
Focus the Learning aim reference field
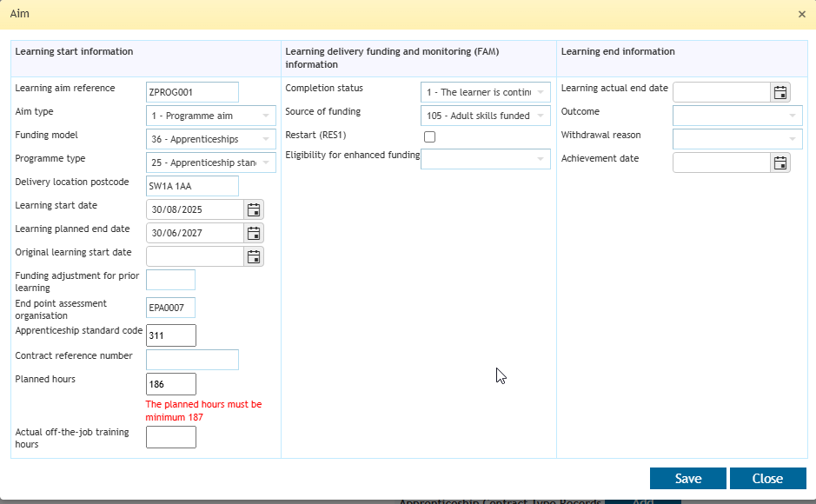tap(193, 92)
